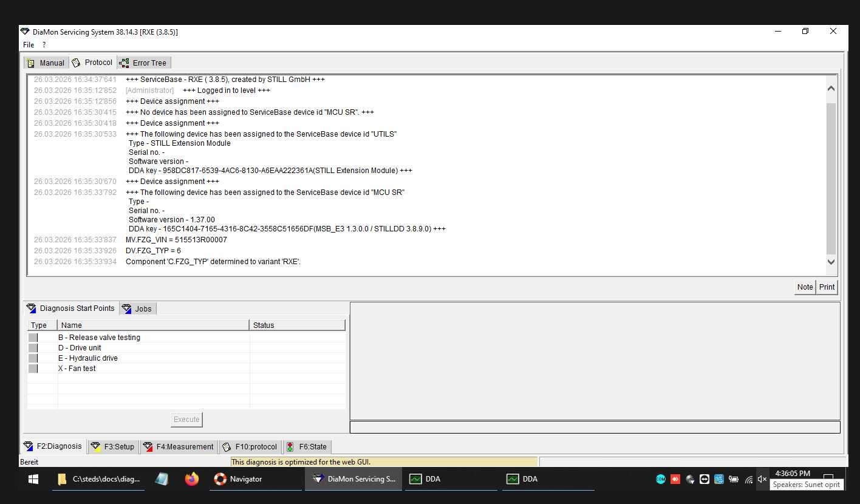Open the Windows Start menu
The height and width of the screenshot is (504, 860).
(33, 479)
